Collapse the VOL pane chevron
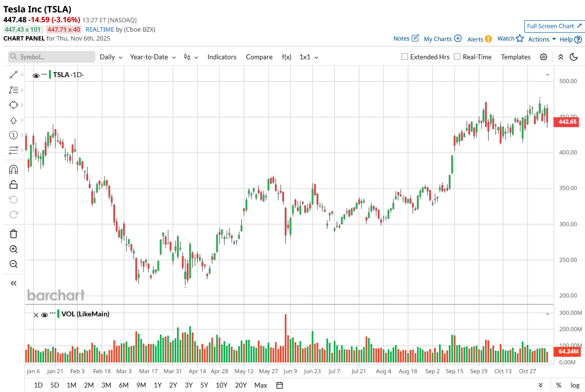The height and width of the screenshot is (392, 585). (x=547, y=314)
